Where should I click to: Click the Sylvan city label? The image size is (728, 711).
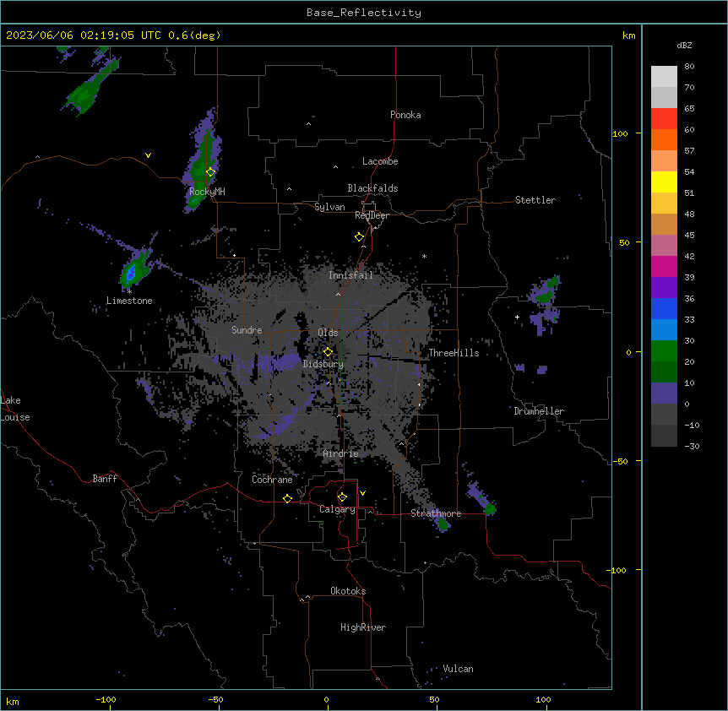tap(329, 207)
